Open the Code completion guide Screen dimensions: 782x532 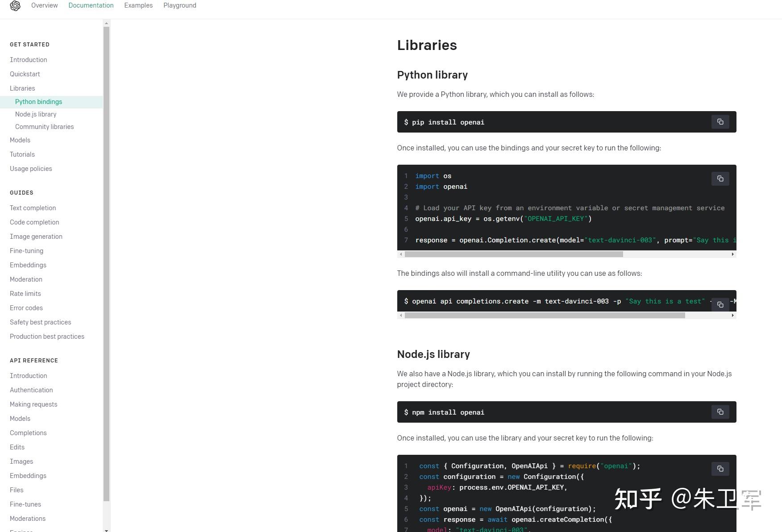pos(34,222)
